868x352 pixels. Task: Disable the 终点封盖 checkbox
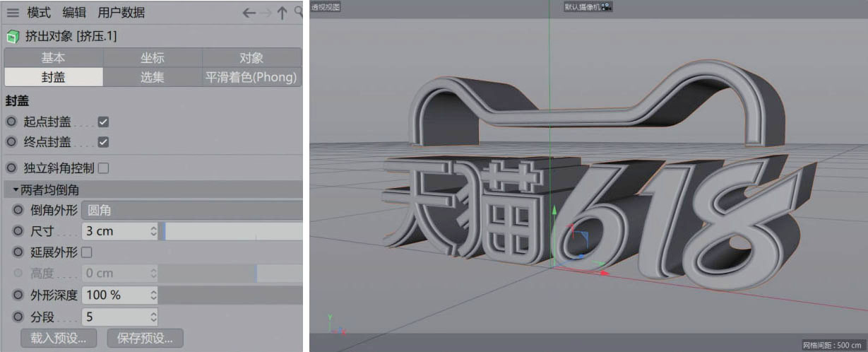[x=103, y=142]
